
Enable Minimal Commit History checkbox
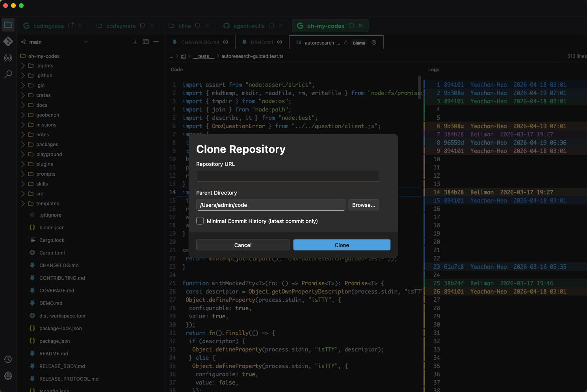pyautogui.click(x=200, y=221)
